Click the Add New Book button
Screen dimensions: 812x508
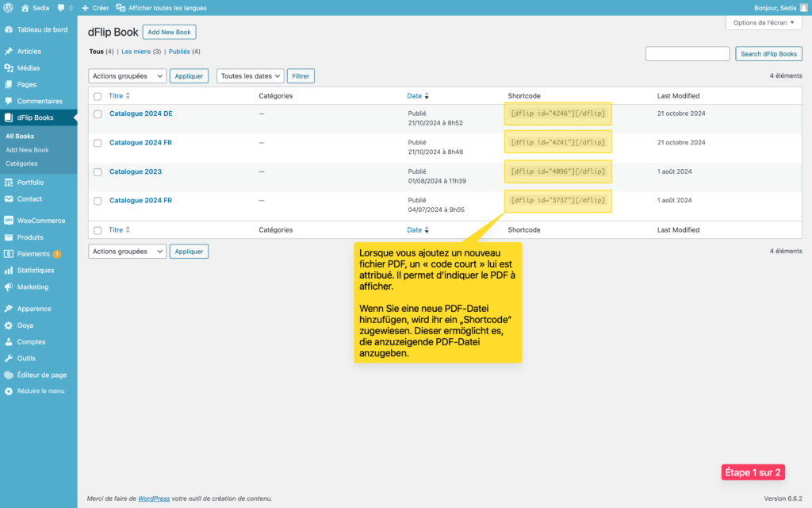pos(169,33)
